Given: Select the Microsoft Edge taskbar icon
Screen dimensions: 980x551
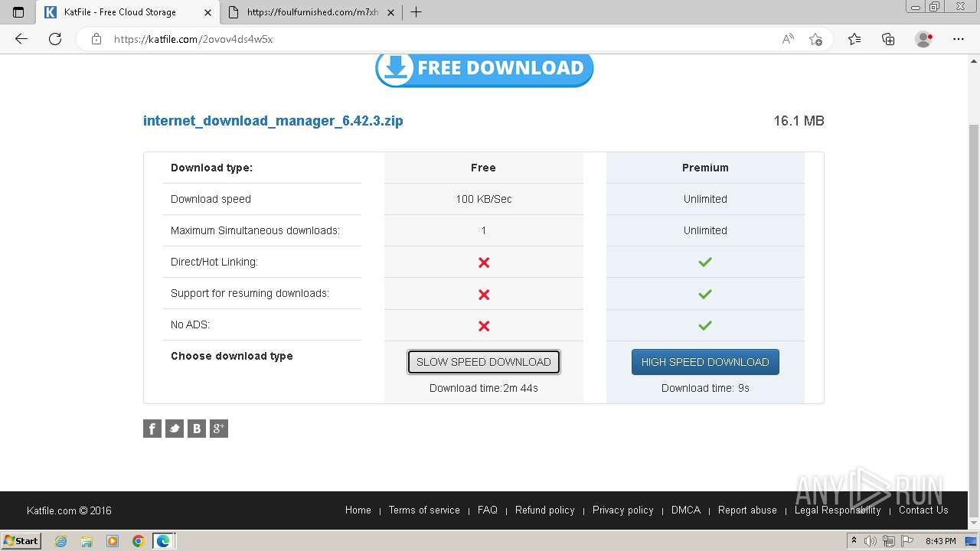Looking at the screenshot, I should pos(163,541).
